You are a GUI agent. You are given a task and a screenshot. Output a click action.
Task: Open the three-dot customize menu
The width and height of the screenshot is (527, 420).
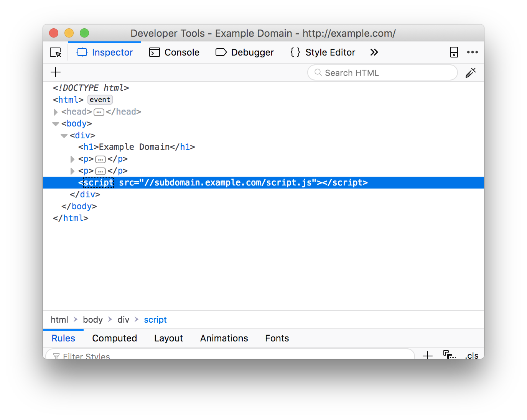[472, 52]
